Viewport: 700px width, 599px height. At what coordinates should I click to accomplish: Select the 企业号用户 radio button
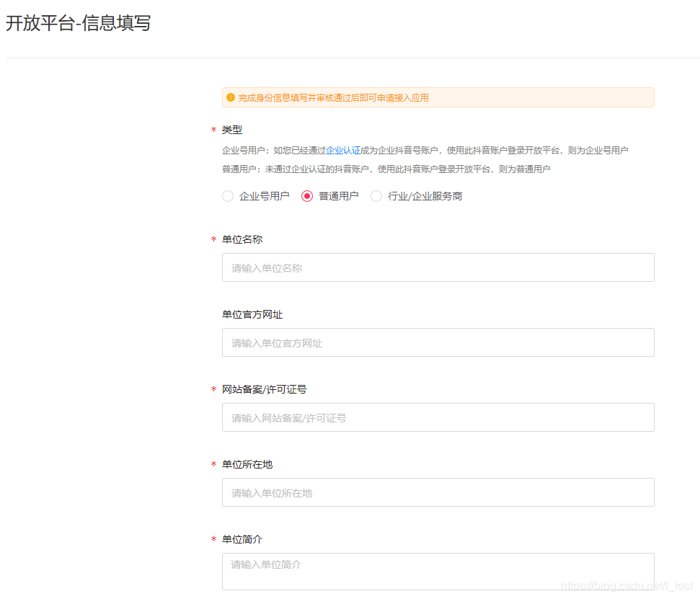pos(228,196)
